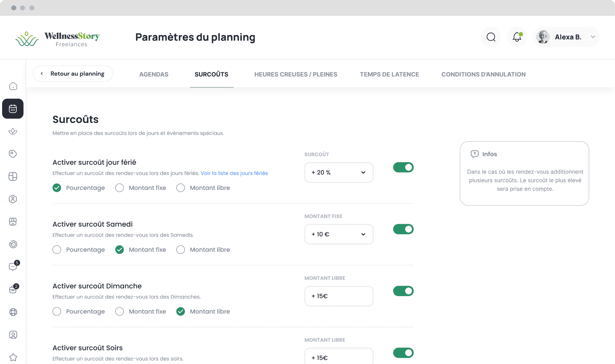Click the Dimanche + 15€ amount field
Image resolution: width=615 pixels, height=364 pixels.
point(339,296)
